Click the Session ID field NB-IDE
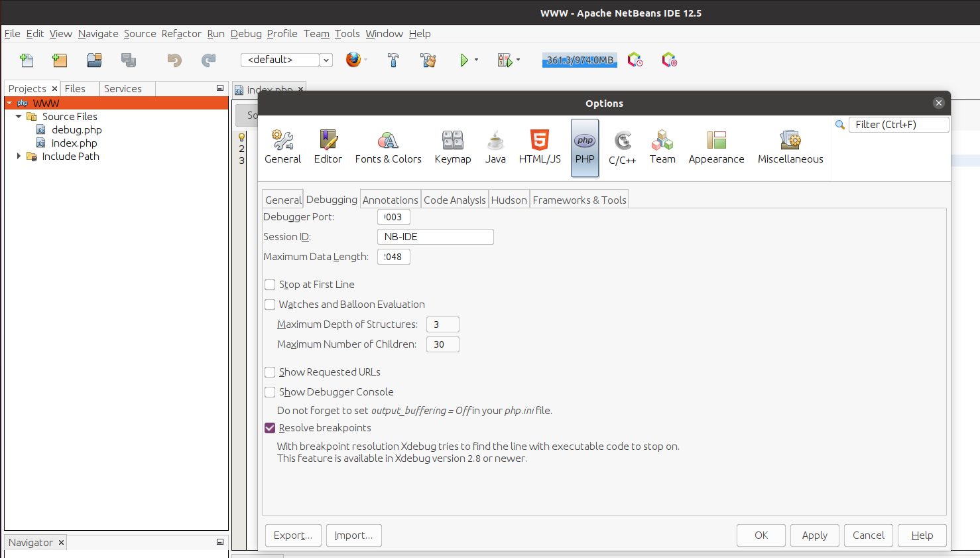Image resolution: width=980 pixels, height=558 pixels. 435,237
